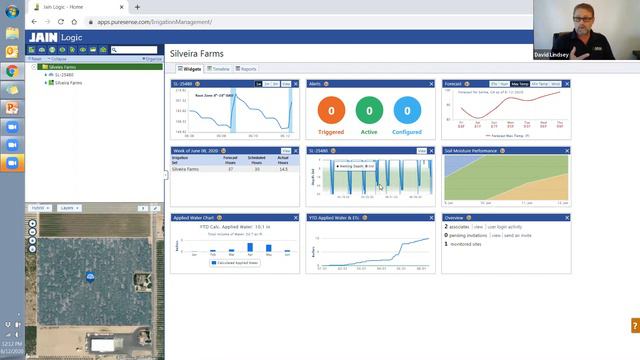Close the Applied Water Chart widget
This screenshot has height=360, width=640.
click(296, 218)
